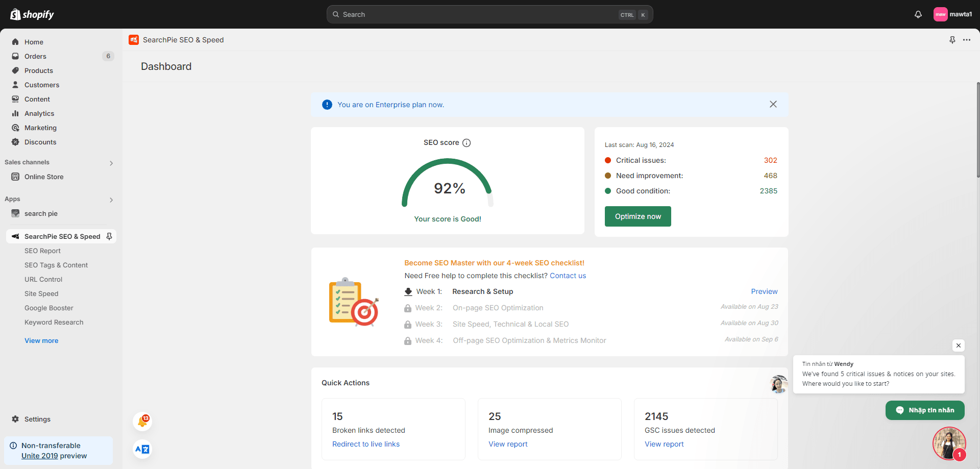Open the three-dot more options menu
This screenshot has width=980, height=469.
click(967, 40)
